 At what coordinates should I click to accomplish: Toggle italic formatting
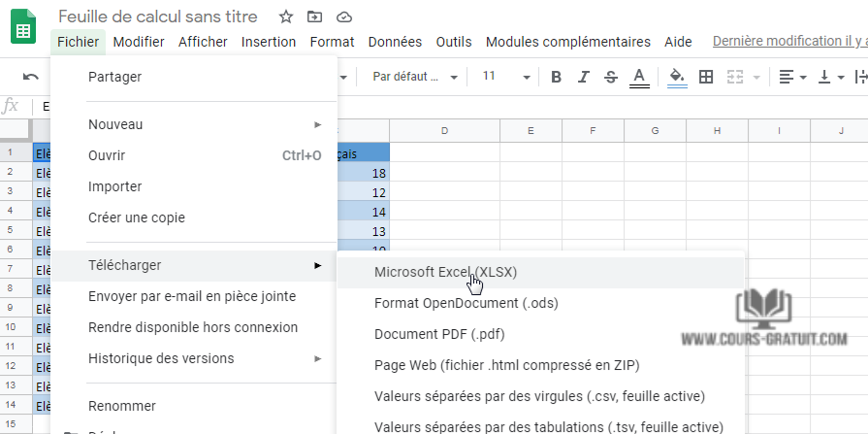pos(583,77)
